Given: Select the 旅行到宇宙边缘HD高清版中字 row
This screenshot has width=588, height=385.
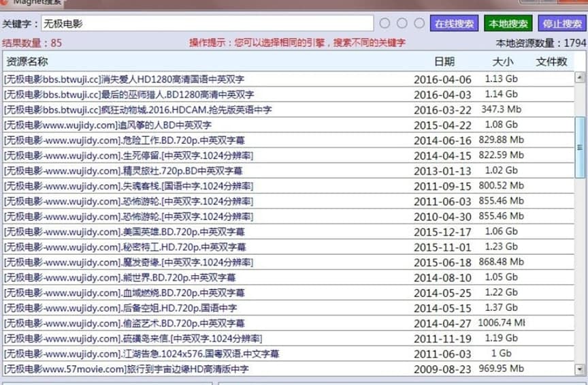Looking at the screenshot, I should (x=289, y=369).
